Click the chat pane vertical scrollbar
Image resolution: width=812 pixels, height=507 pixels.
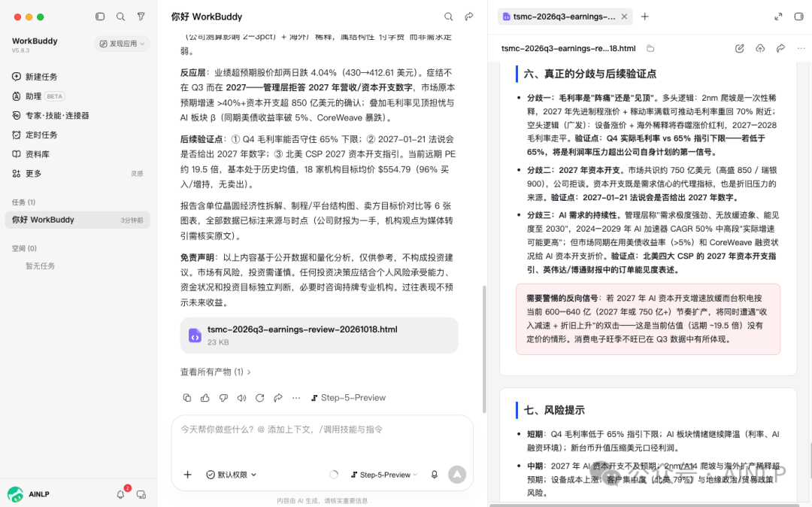point(484,348)
